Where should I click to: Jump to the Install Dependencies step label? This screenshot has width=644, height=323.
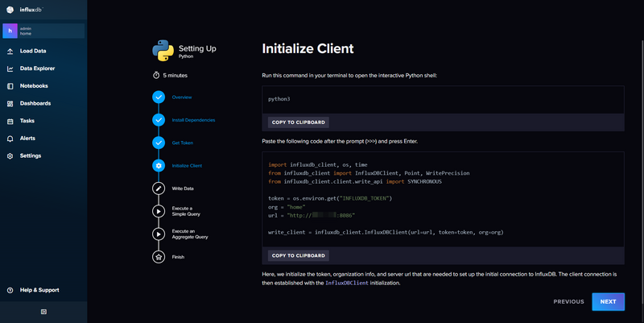click(193, 120)
